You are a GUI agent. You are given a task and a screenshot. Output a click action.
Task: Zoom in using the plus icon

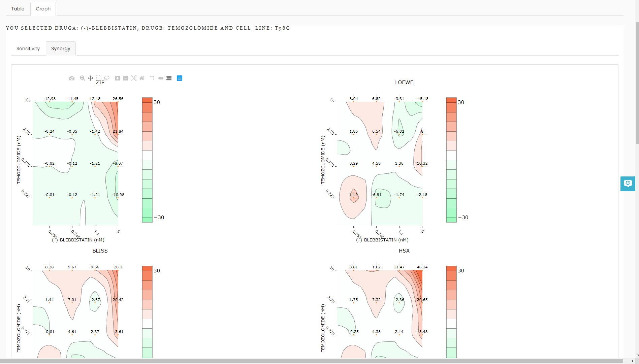[118, 78]
